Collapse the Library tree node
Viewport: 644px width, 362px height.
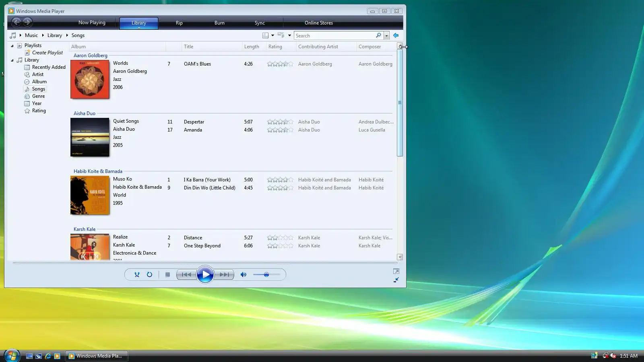(x=12, y=60)
